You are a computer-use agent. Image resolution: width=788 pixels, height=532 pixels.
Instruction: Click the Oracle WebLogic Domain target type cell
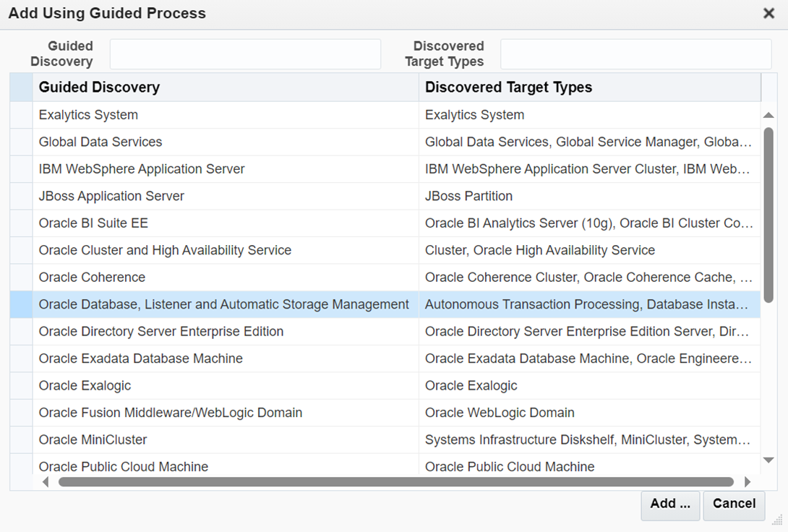(589, 413)
